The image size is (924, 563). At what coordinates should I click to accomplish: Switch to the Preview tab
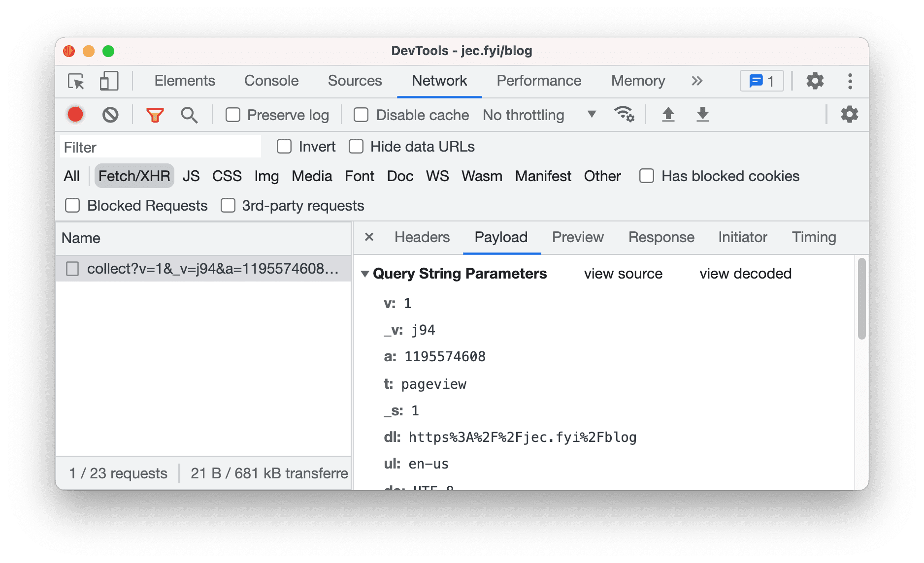click(578, 237)
